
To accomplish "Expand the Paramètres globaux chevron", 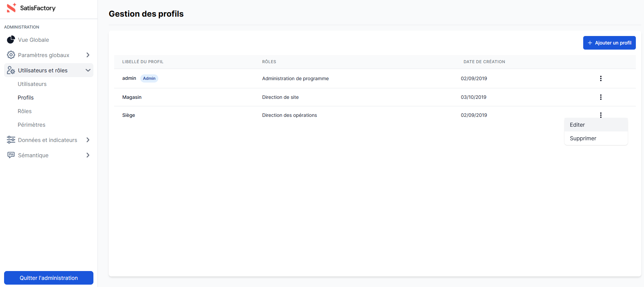I will [88, 55].
